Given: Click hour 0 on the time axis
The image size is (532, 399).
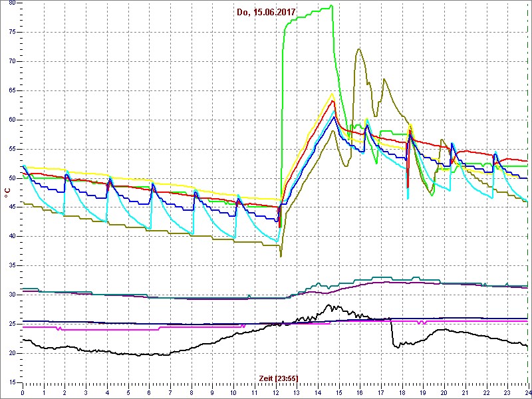Looking at the screenshot, I should (23, 392).
